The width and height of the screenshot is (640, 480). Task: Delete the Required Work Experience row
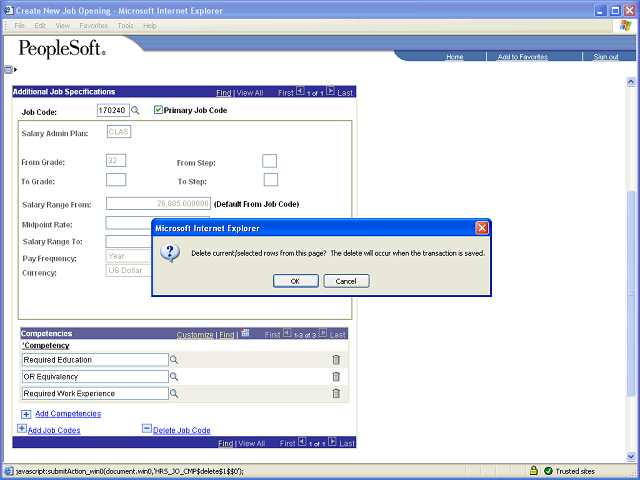click(336, 393)
